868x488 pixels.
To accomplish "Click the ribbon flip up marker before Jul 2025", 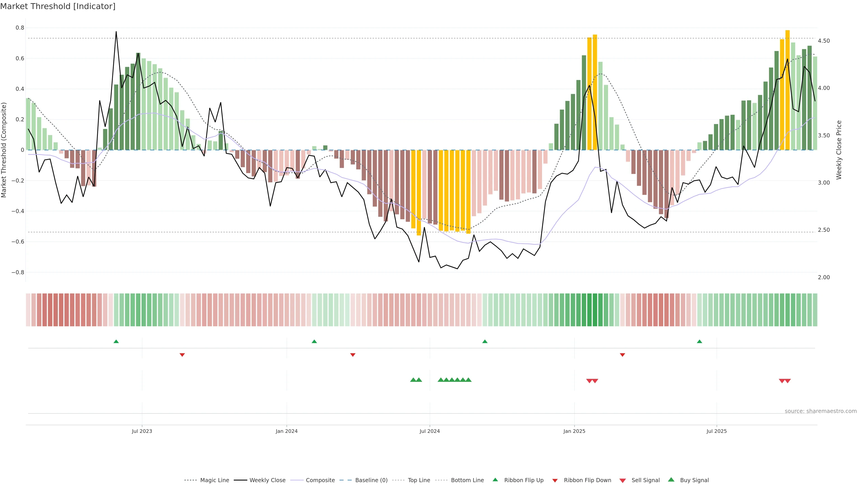I will pos(700,342).
